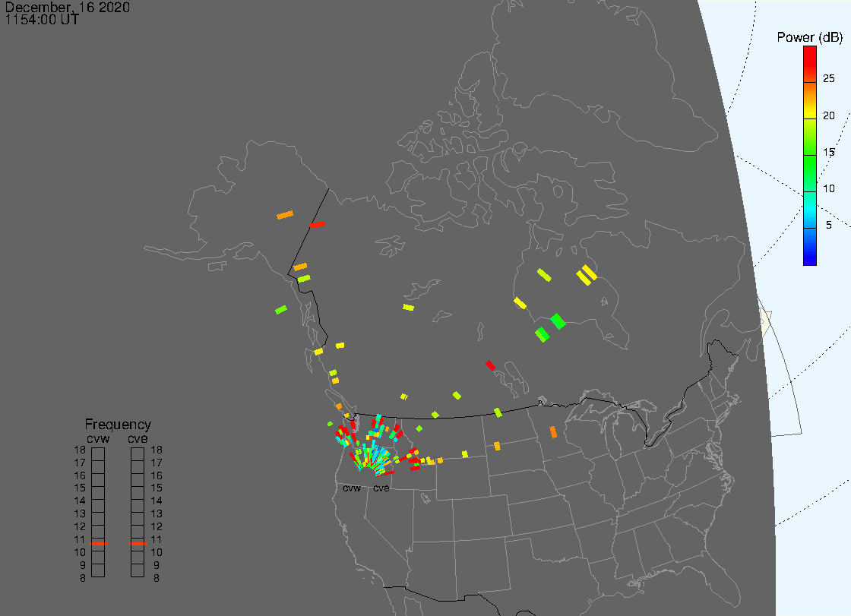
Task: Click the red data marker on Alaska-Yukon border
Action: (x=317, y=224)
